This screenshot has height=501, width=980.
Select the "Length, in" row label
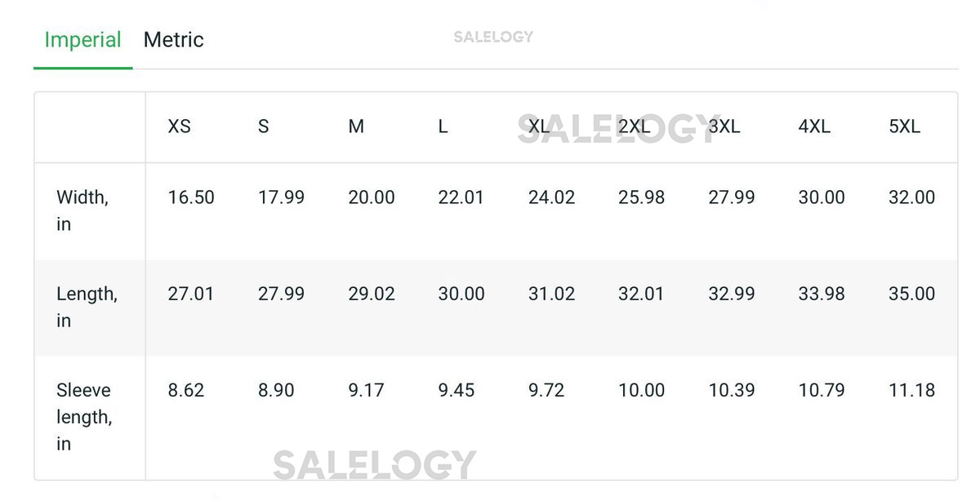pyautogui.click(x=87, y=307)
